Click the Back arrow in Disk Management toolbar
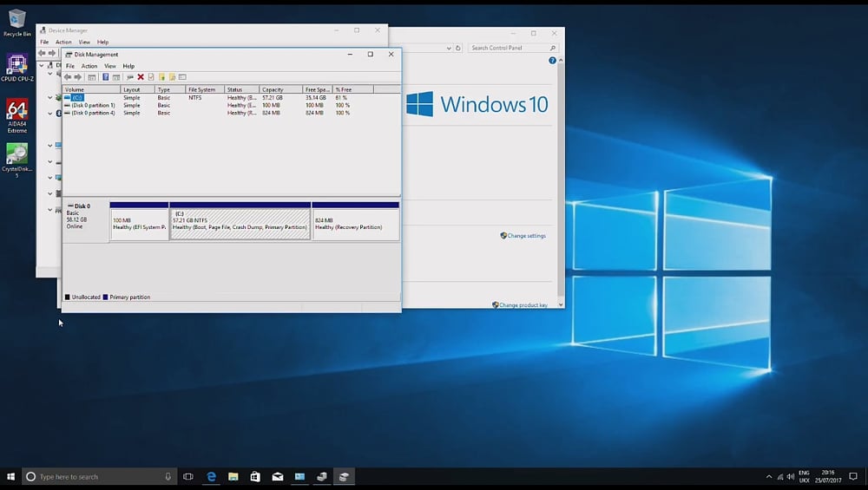Screen dimensions: 868x490 (68, 77)
